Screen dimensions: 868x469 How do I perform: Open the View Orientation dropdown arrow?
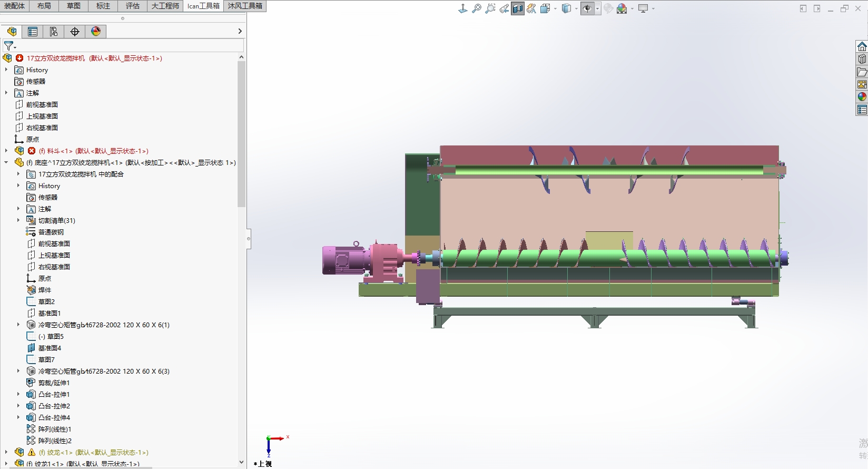click(x=555, y=8)
